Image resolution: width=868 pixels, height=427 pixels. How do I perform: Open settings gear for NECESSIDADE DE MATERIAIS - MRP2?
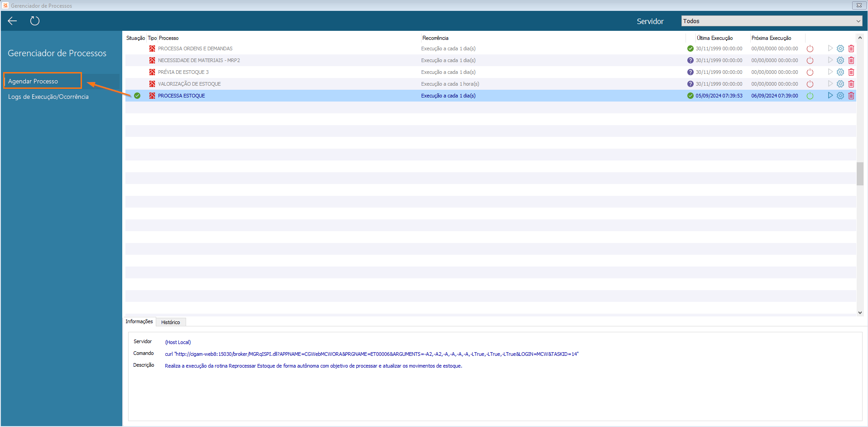[840, 60]
